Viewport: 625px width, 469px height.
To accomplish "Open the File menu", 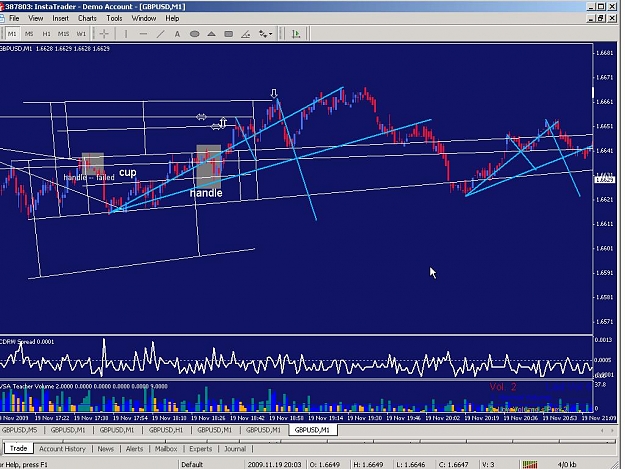I will [14, 18].
